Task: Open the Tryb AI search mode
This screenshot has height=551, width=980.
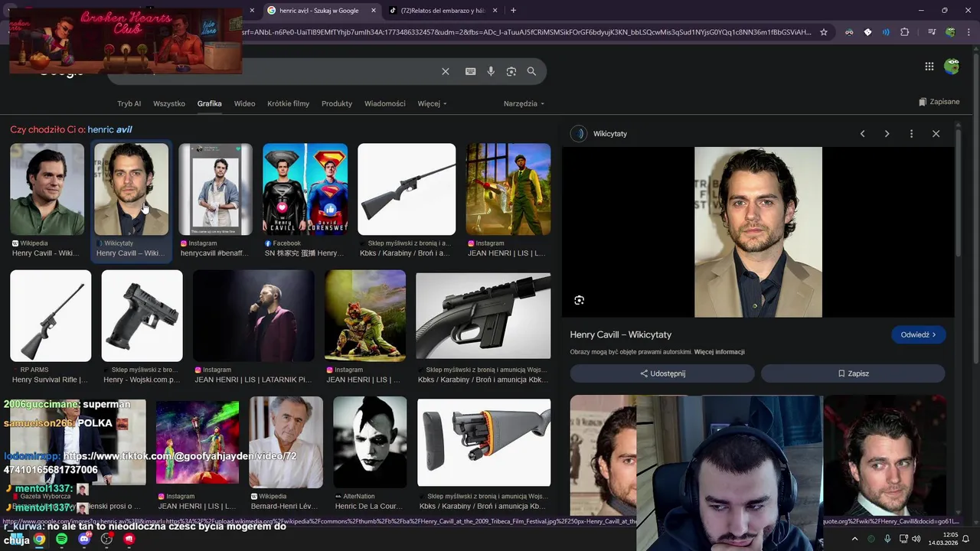Action: [x=129, y=103]
